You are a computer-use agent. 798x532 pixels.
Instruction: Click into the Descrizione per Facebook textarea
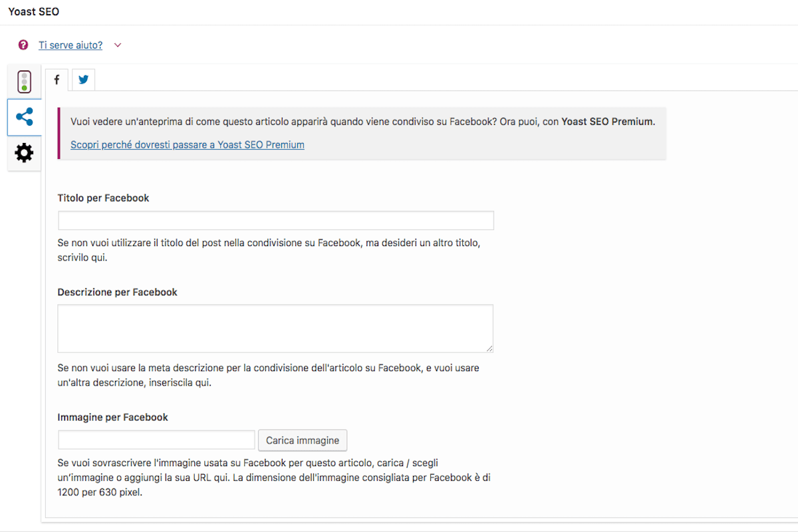pyautogui.click(x=275, y=329)
